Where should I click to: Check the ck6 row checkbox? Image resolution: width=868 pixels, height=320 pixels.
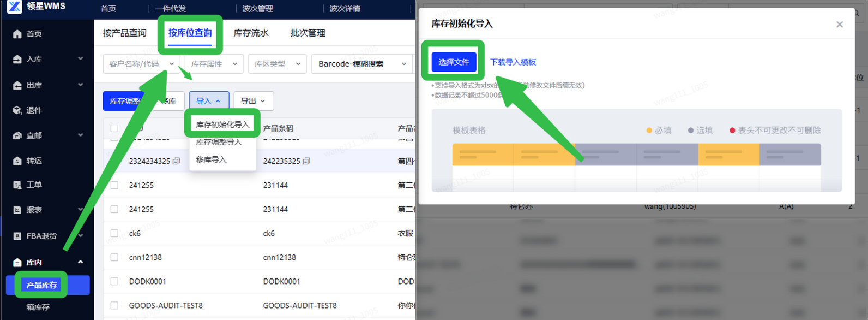tap(114, 233)
